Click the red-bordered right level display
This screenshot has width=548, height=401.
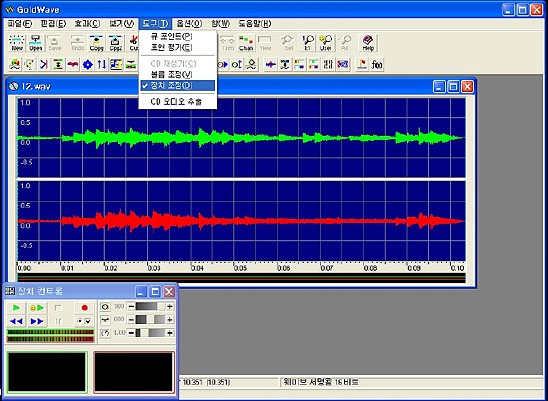click(x=134, y=372)
